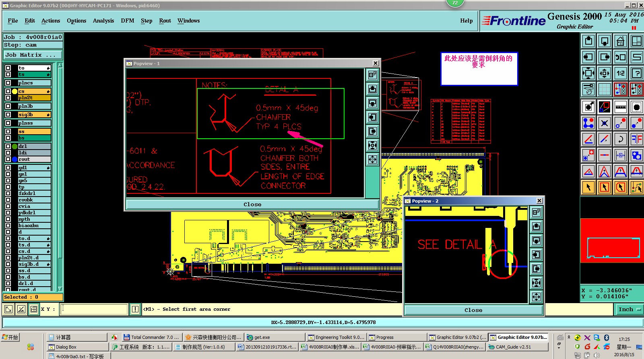
Task: Click the pan down view icon
Action: pyautogui.click(x=605, y=41)
